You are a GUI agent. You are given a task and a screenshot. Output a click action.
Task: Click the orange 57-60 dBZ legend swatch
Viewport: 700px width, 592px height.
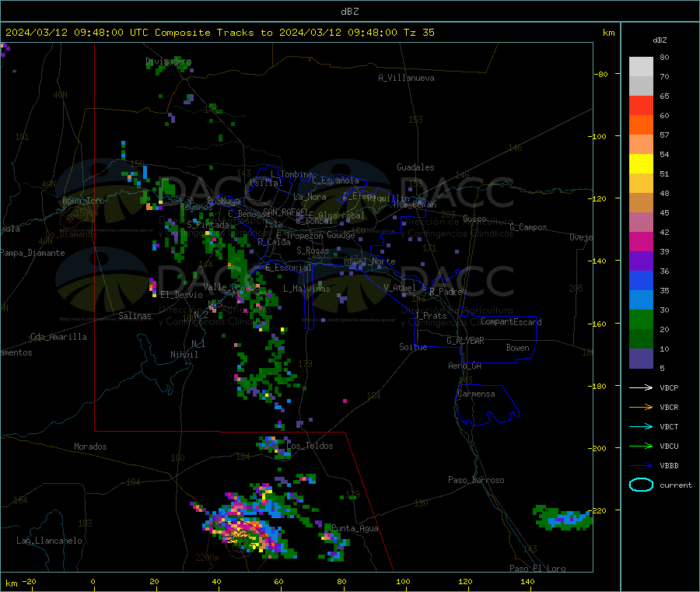coord(641,125)
